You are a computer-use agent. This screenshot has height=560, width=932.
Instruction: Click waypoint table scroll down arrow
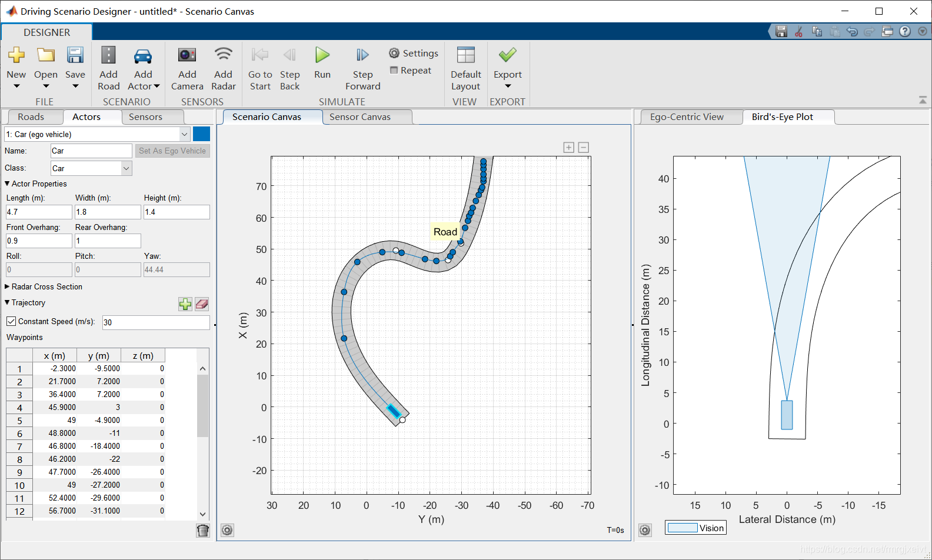[203, 514]
